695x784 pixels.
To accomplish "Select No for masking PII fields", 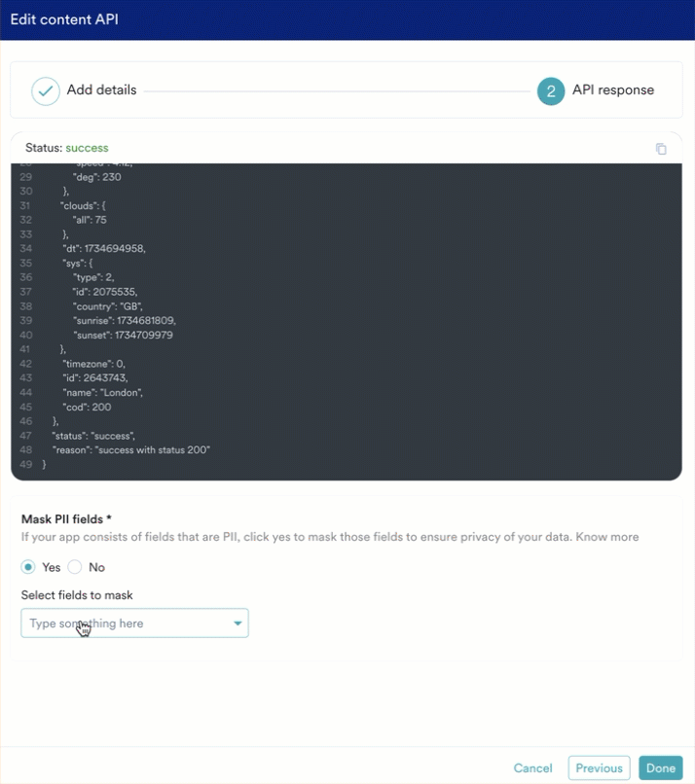I will point(75,567).
